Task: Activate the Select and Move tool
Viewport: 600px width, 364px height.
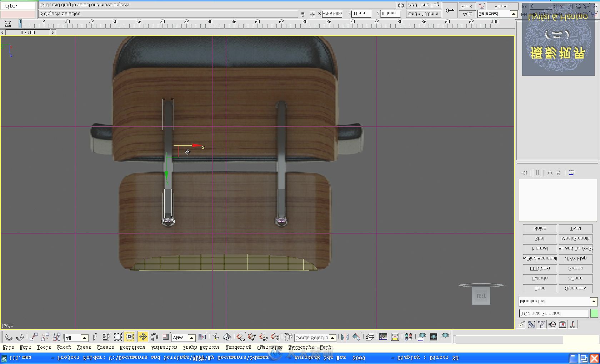Action: 143,337
